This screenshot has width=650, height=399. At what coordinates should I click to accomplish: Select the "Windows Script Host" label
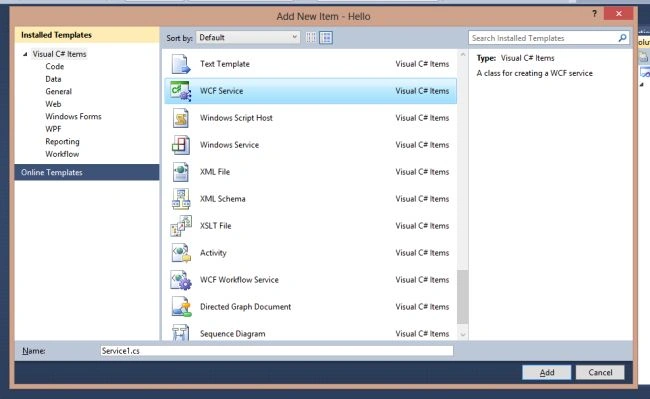pyautogui.click(x=236, y=118)
